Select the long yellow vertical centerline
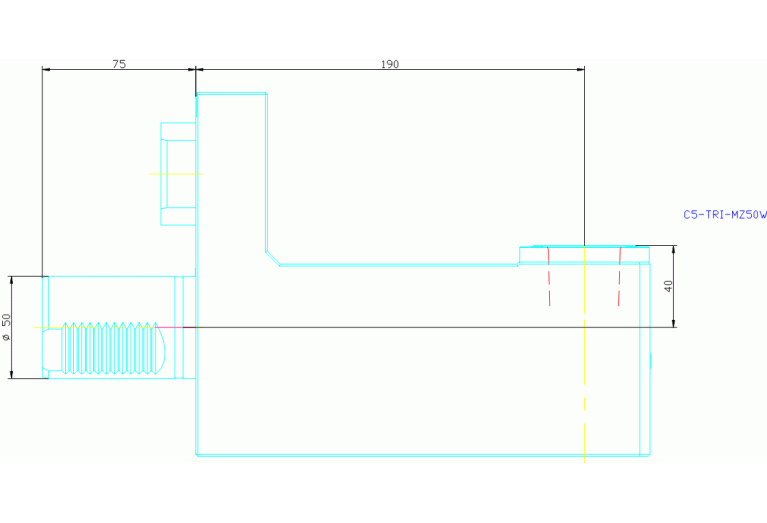 [584, 380]
